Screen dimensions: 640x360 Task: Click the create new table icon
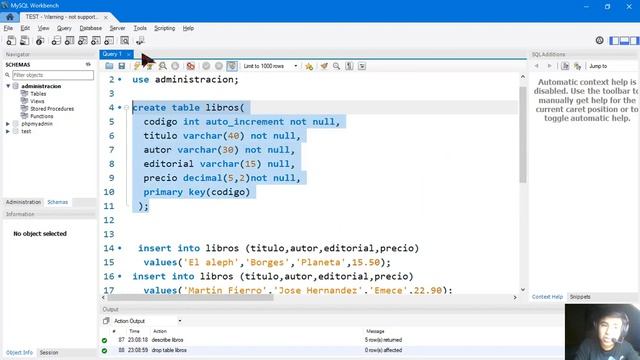(69, 40)
